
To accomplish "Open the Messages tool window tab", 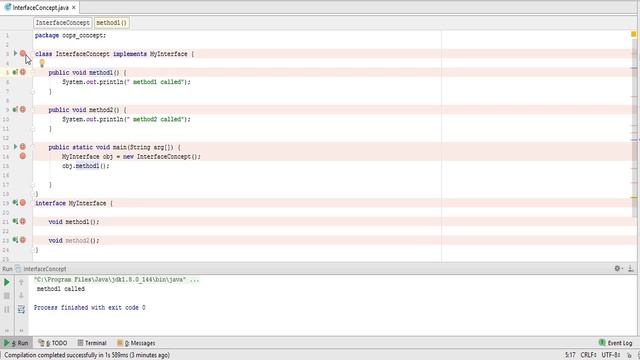I will click(136, 343).
